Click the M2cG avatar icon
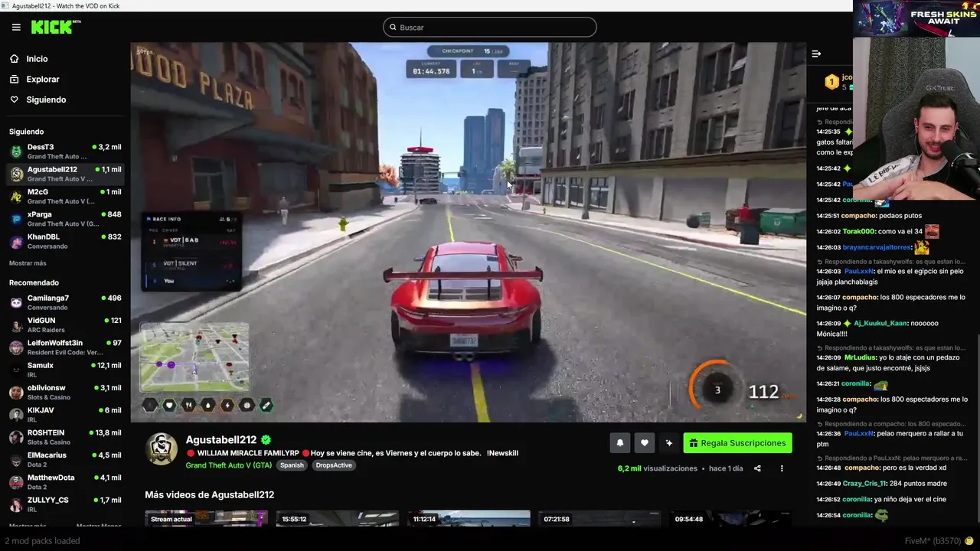 pyautogui.click(x=16, y=197)
